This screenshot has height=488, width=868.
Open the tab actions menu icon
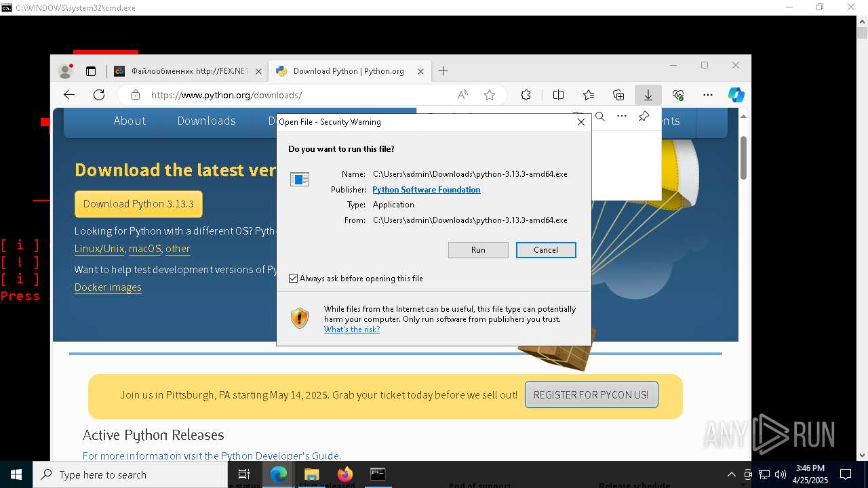(91, 70)
